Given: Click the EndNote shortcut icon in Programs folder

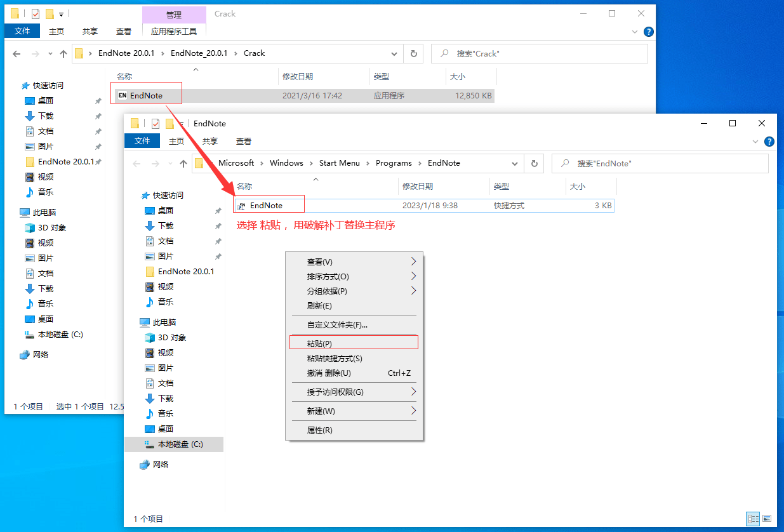Looking at the screenshot, I should pyautogui.click(x=242, y=206).
